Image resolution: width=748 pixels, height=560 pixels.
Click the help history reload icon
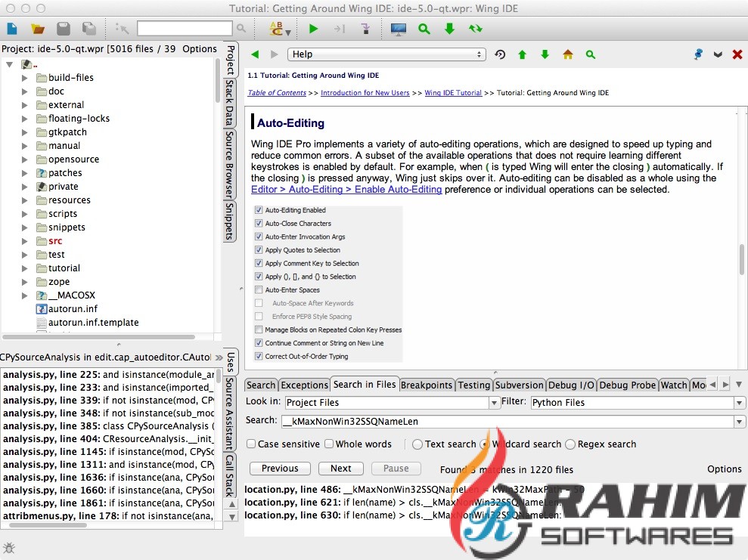click(x=500, y=54)
